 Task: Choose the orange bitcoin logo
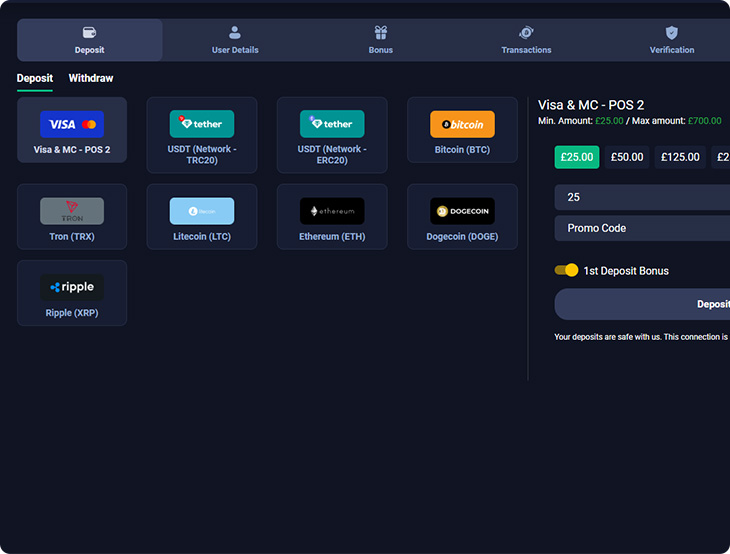coord(462,124)
